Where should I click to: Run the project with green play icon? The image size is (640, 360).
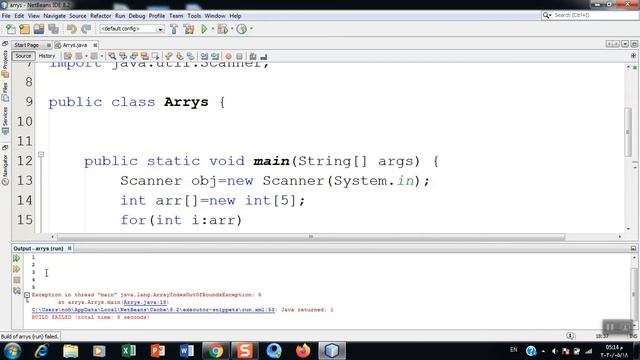(204, 29)
